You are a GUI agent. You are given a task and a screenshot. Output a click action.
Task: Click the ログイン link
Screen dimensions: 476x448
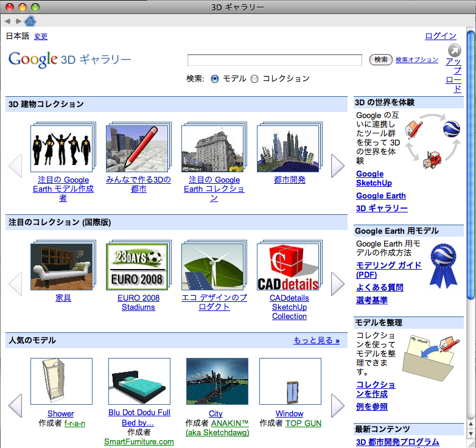pos(441,36)
